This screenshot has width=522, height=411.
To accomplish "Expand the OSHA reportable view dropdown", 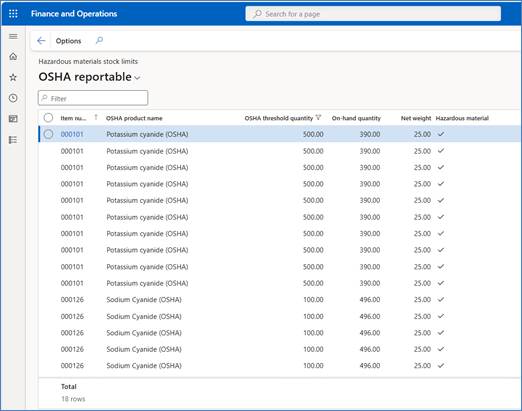I will click(x=137, y=78).
